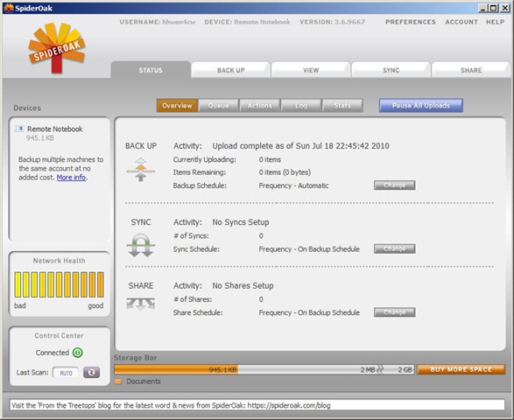The height and width of the screenshot is (420, 514).
Task: Open the VIEW tab
Action: pyautogui.click(x=311, y=70)
